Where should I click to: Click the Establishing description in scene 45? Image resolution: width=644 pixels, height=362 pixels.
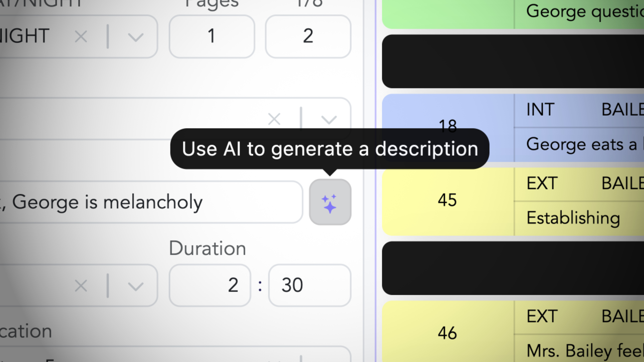click(x=573, y=218)
